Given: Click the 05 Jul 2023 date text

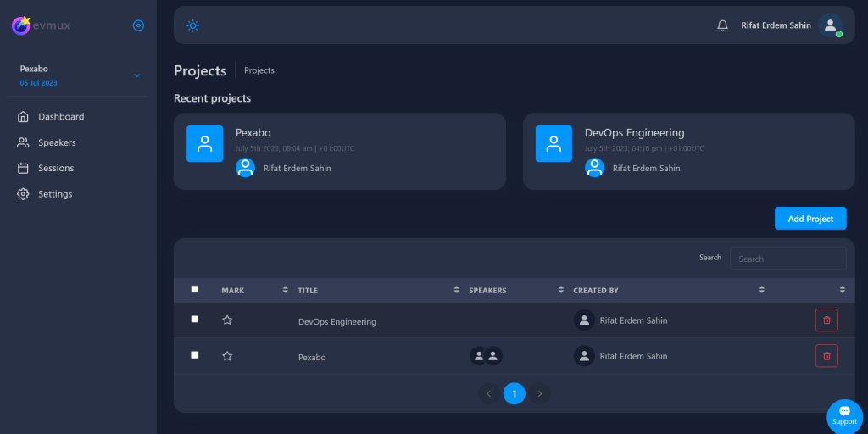Looking at the screenshot, I should [39, 83].
